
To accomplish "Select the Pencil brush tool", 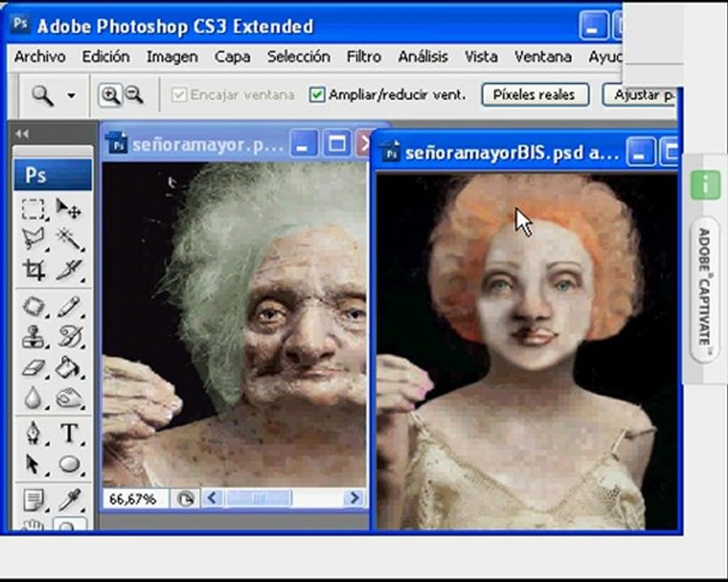I will (x=70, y=307).
